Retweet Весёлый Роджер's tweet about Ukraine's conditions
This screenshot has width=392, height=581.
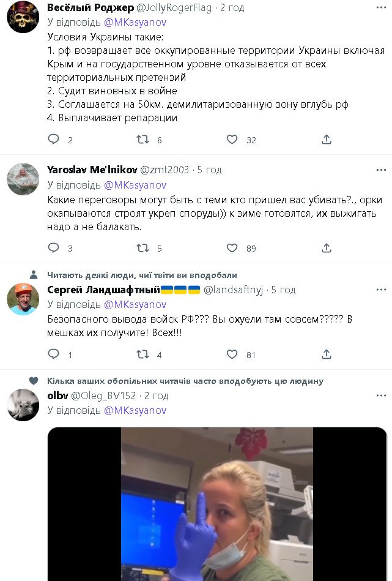[x=142, y=140]
